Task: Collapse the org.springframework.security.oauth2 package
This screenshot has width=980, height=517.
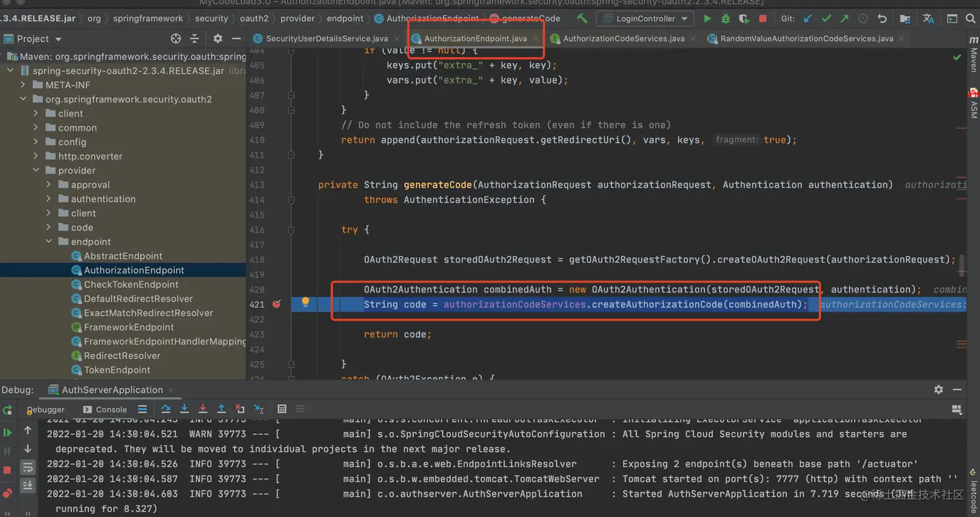Action: [23, 99]
